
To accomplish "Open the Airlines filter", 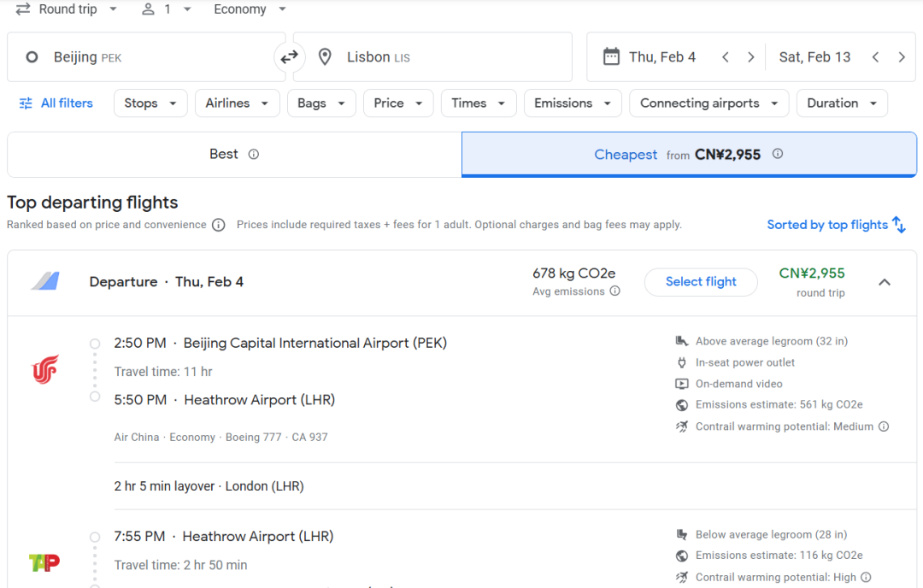I will (x=238, y=103).
